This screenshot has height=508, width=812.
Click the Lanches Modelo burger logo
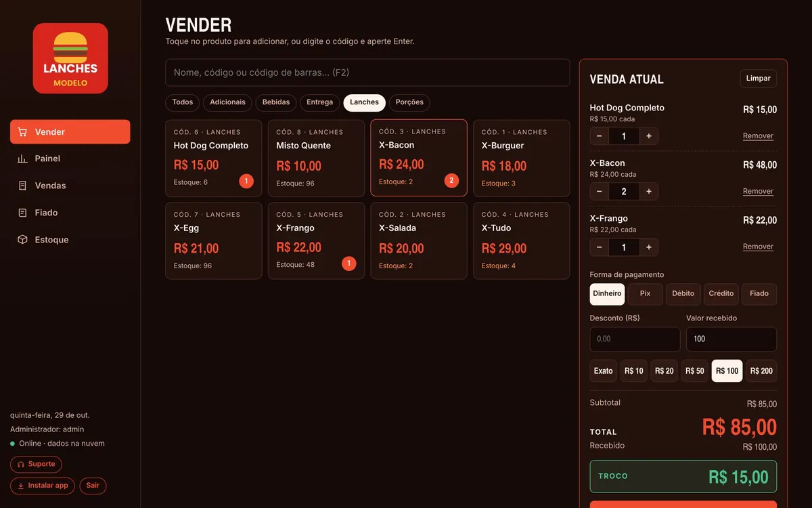pos(70,58)
